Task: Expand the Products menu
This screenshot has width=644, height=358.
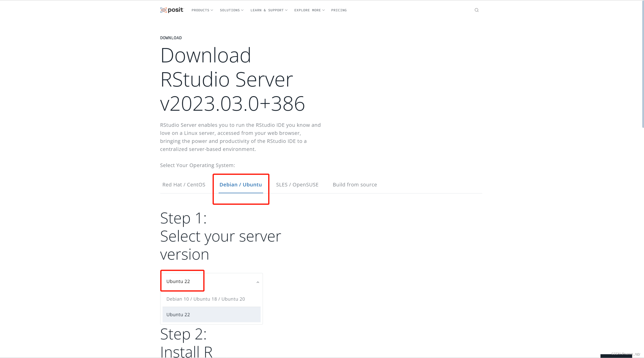Action: (x=202, y=10)
